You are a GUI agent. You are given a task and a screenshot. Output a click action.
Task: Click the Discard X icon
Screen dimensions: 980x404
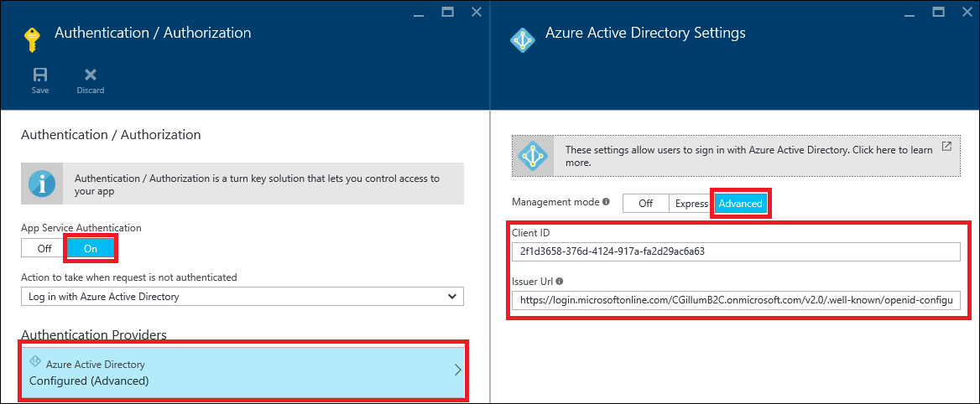click(x=90, y=75)
